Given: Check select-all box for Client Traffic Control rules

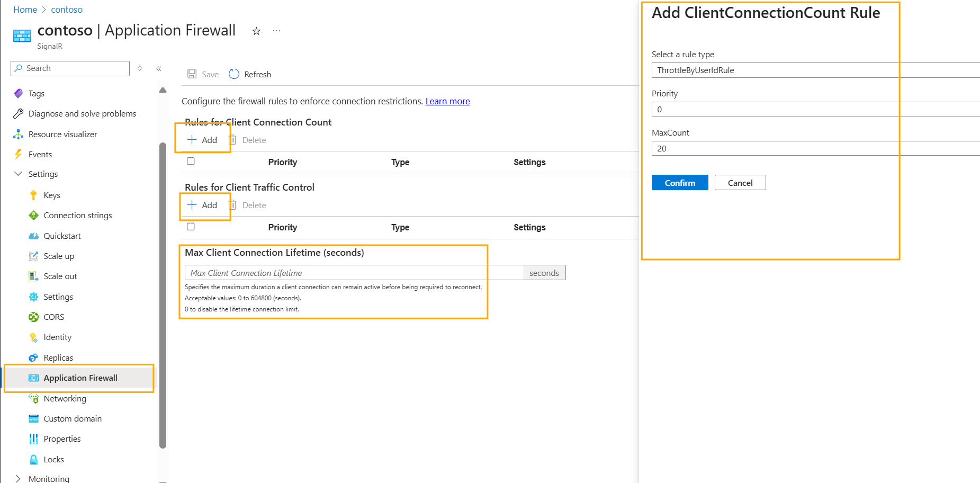Looking at the screenshot, I should pyautogui.click(x=191, y=226).
